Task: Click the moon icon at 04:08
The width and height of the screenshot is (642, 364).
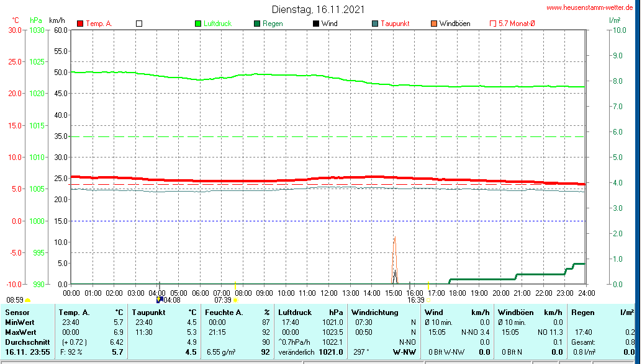Action: click(x=160, y=300)
